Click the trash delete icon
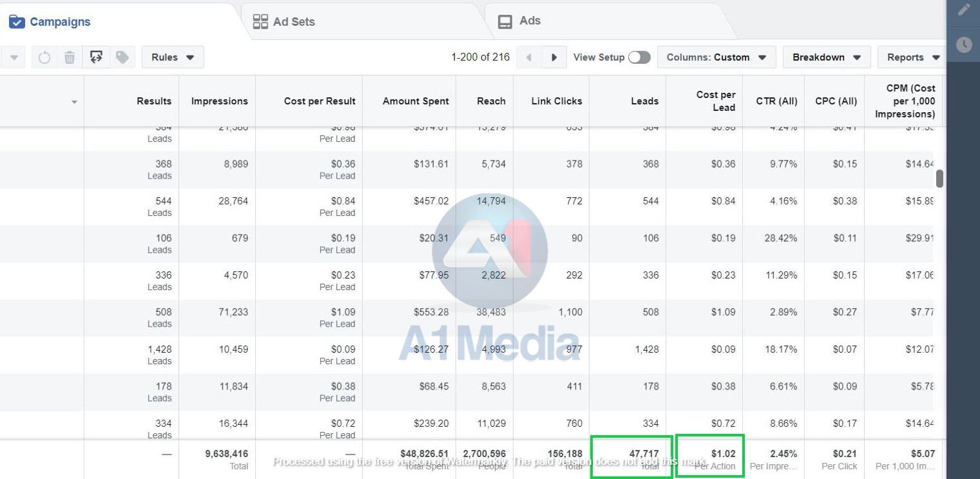 pos(70,57)
